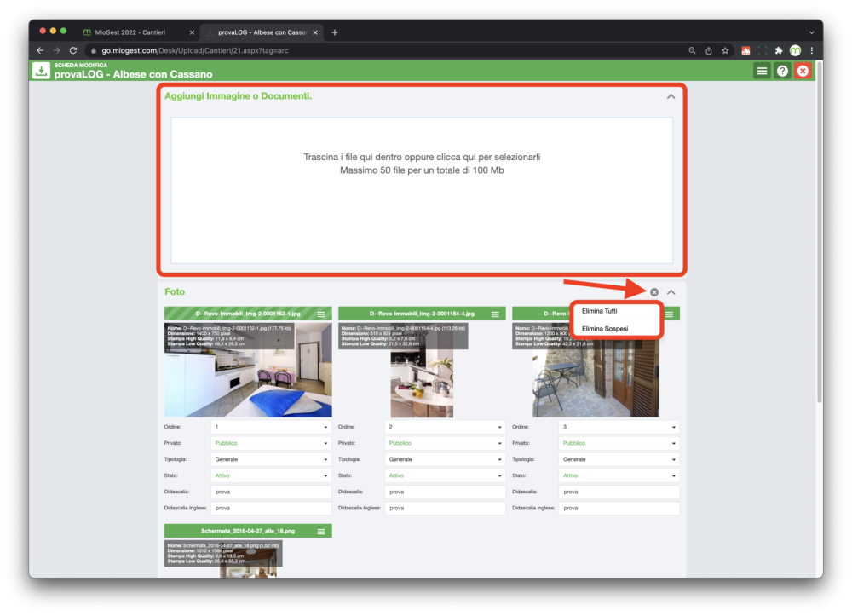Image resolution: width=852 pixels, height=616 pixels.
Task: Click Didascalia Inglese field of third photo
Action: point(619,509)
